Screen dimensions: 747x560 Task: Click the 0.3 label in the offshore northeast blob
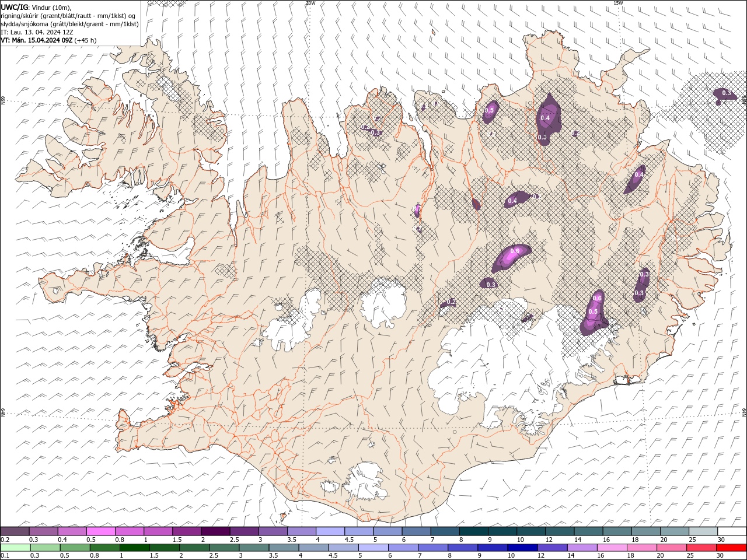coord(727,93)
